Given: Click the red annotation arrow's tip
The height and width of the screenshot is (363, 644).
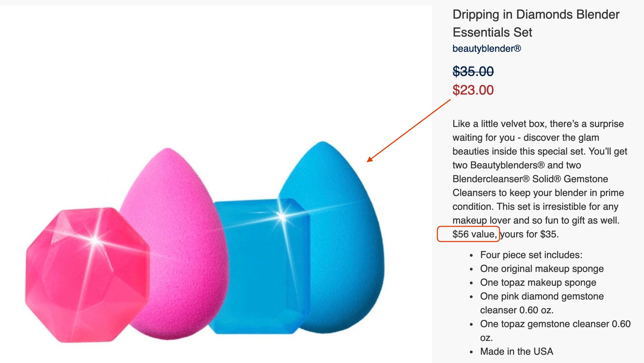Looking at the screenshot, I should 368,160.
